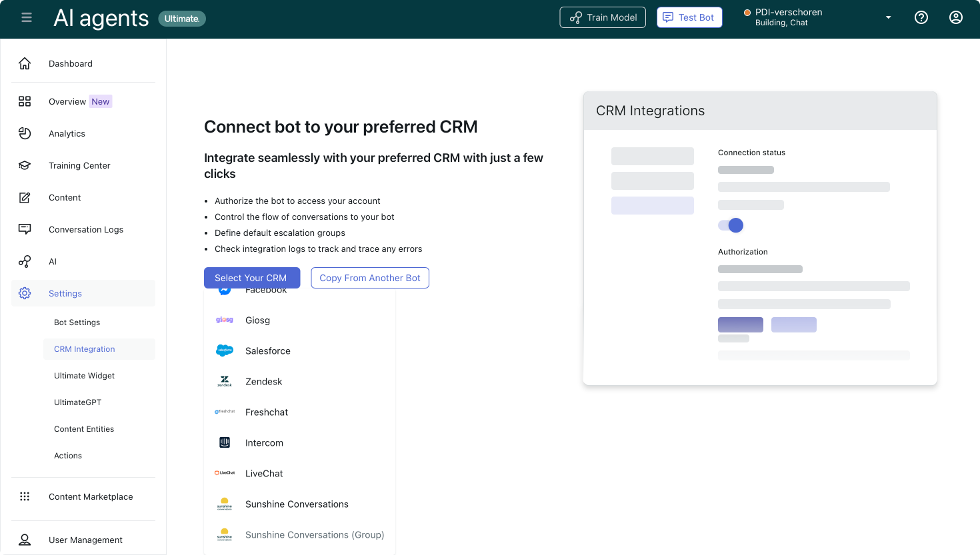Open Actions submenu item
The image size is (980, 555).
pyautogui.click(x=99, y=456)
